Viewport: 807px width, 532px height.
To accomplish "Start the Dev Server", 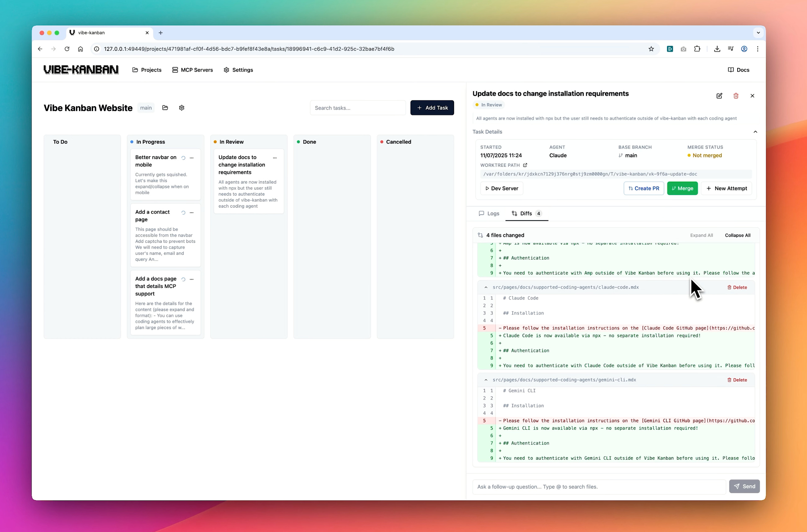I will click(502, 188).
